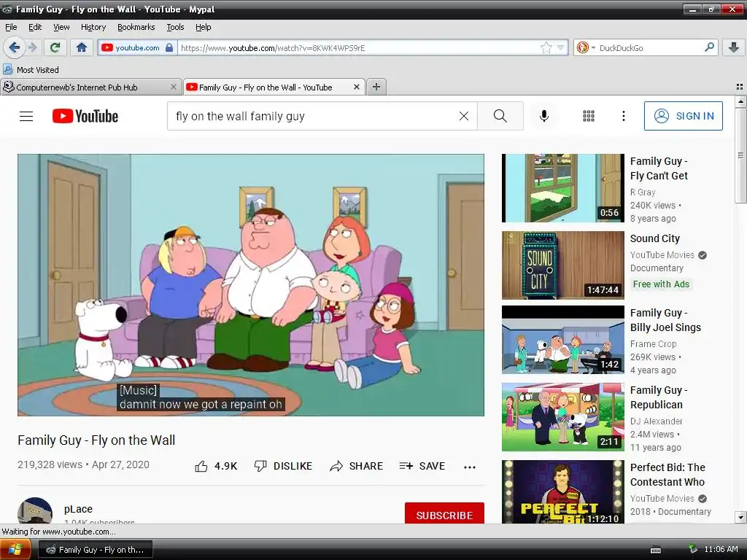Screen dimensions: 747x560
Task: Open the Sound City movie thumbnail
Action: pos(563,265)
